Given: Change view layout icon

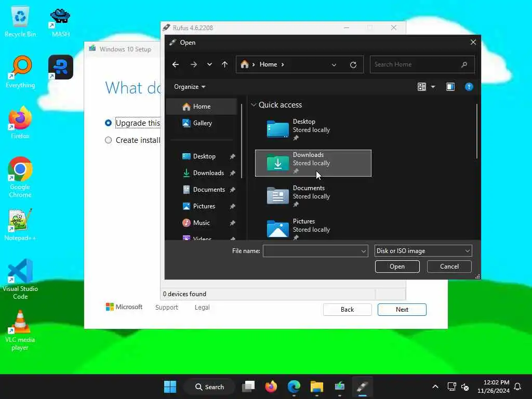Looking at the screenshot, I should pos(422,87).
